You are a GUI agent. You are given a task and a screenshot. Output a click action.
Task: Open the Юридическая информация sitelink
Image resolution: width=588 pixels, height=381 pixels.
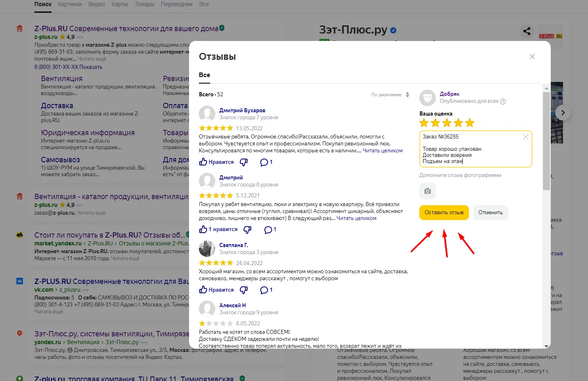click(x=88, y=133)
